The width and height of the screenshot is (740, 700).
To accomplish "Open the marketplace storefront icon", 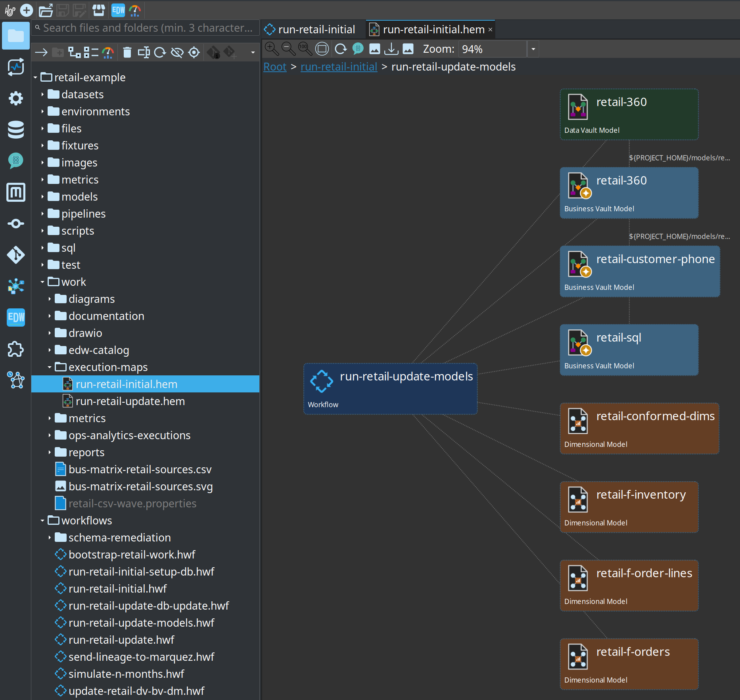I will 99,10.
